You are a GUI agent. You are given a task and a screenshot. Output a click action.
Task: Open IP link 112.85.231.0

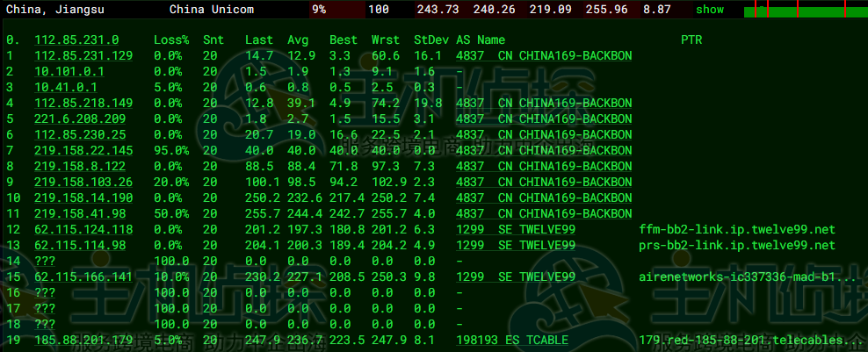pos(76,40)
